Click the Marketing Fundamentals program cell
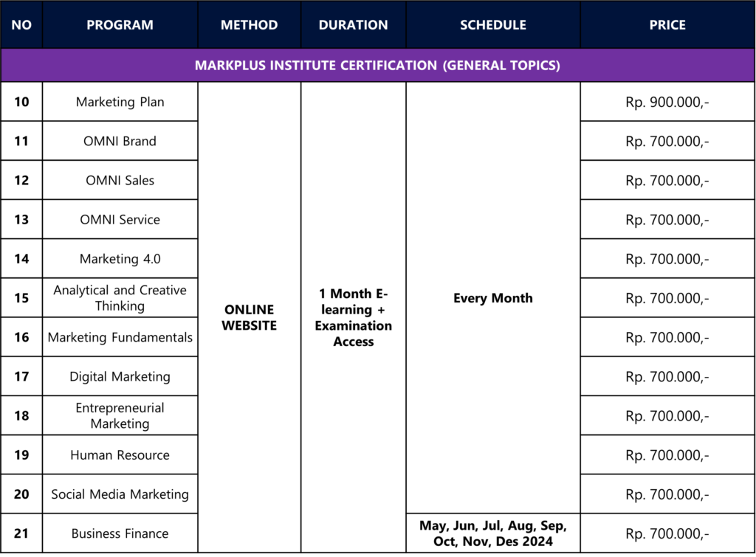 click(x=120, y=337)
